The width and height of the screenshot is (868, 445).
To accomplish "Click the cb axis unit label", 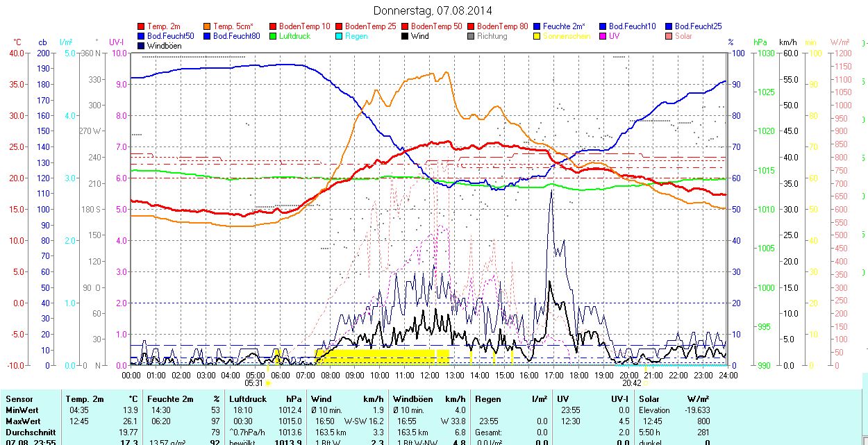I will pyautogui.click(x=43, y=43).
